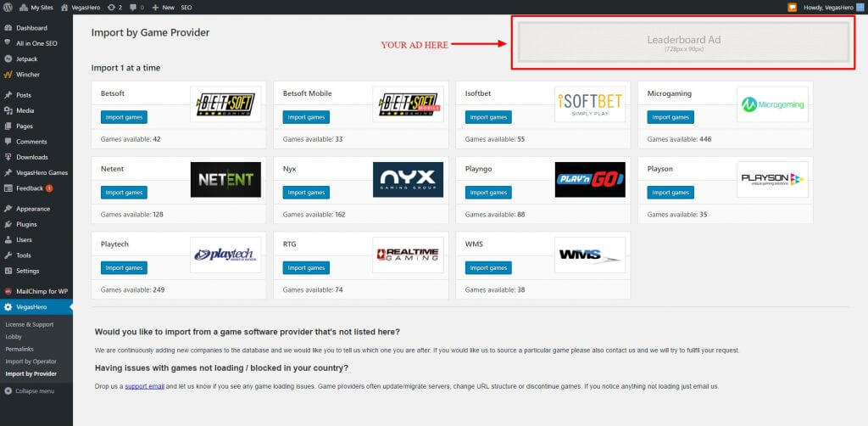Click the Downloads sidebar icon
Screen dimensions: 868x426
click(x=8, y=157)
